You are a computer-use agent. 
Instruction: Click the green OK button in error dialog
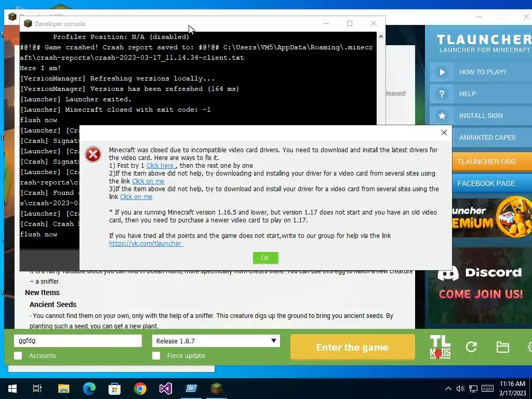(x=265, y=258)
